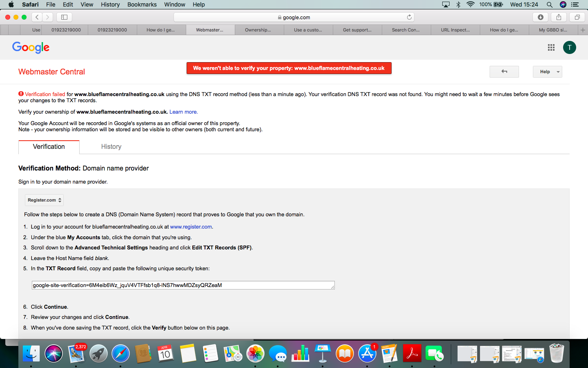
Task: Show the all-tabs overview button
Action: [577, 17]
